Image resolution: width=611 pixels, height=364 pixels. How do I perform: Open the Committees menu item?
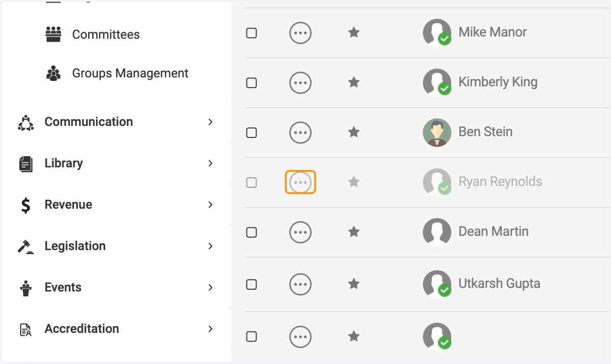pyautogui.click(x=106, y=35)
